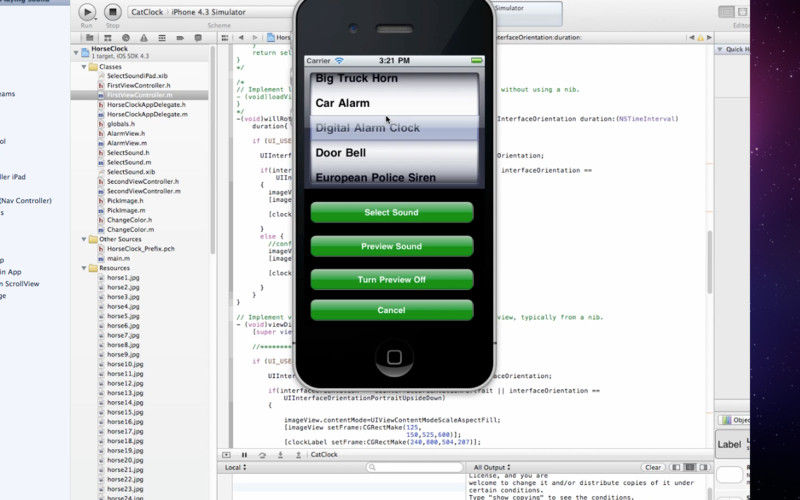Viewport: 800px width, 500px height.
Task: Open ChangeColor.m file
Action: coord(130,230)
